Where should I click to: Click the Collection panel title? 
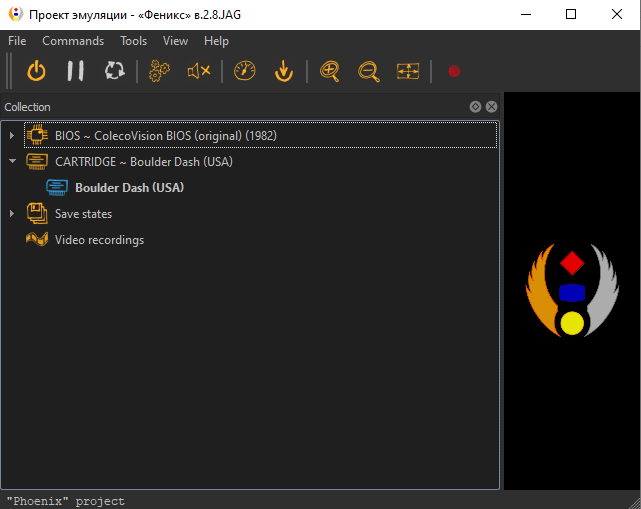coord(27,107)
